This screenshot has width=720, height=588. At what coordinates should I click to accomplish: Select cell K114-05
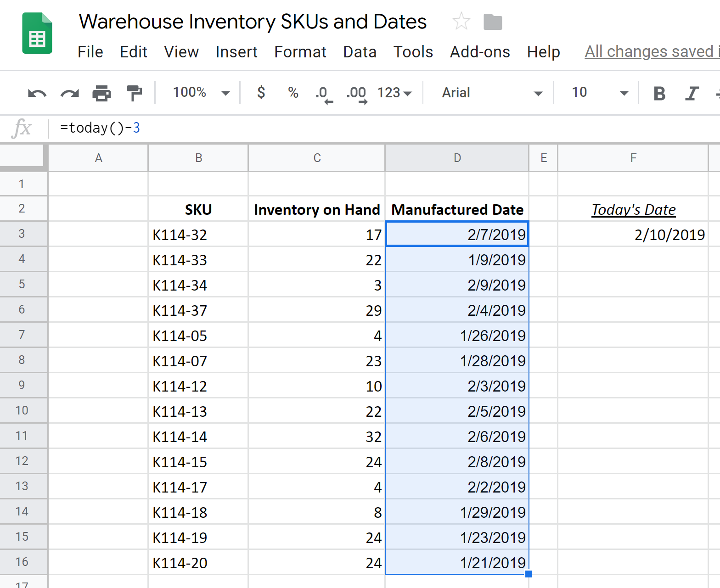pyautogui.click(x=198, y=336)
